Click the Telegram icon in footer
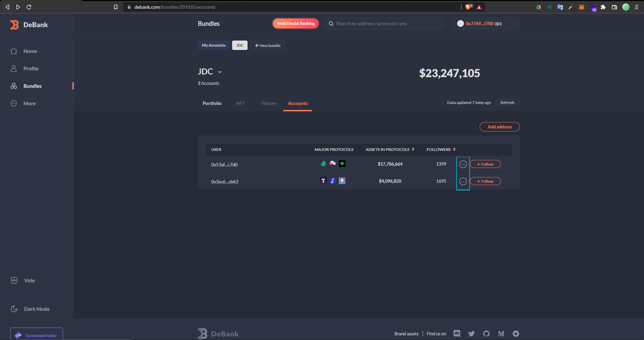The height and width of the screenshot is (340, 644). coord(516,334)
